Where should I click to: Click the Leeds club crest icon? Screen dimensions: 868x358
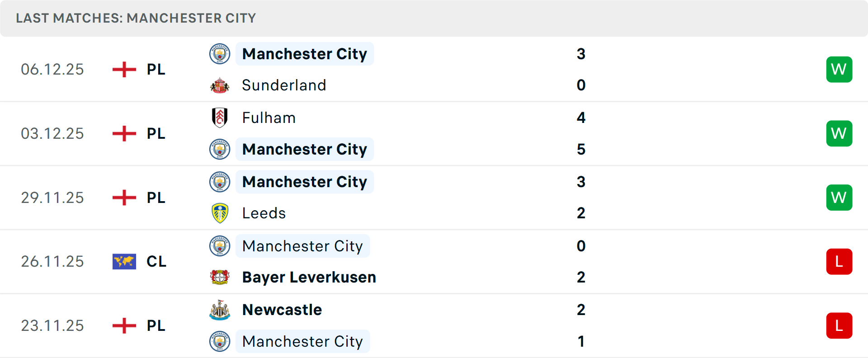(x=220, y=213)
